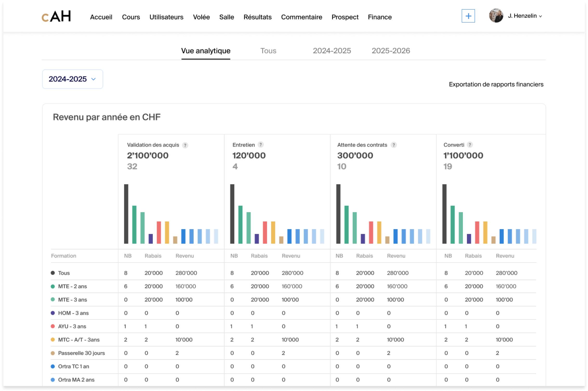Click the green MTE - 2 ans legend dot
588x391 pixels.
[x=53, y=286]
